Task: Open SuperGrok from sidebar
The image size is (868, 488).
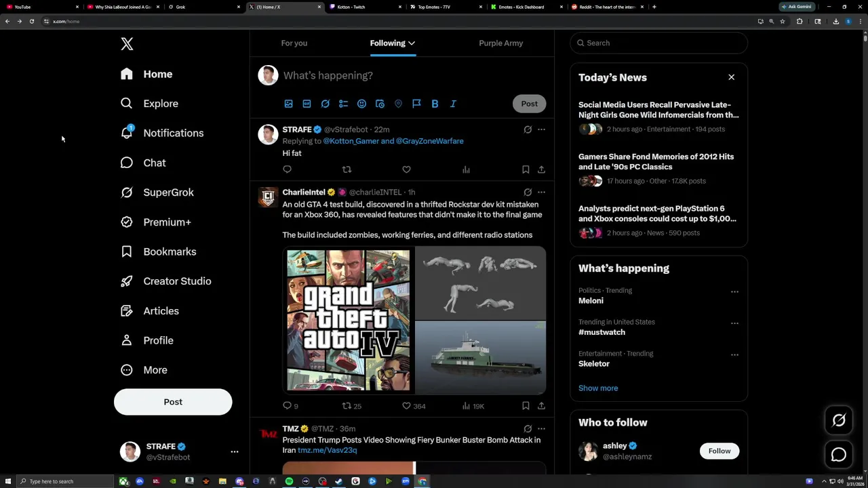Action: pos(158,192)
